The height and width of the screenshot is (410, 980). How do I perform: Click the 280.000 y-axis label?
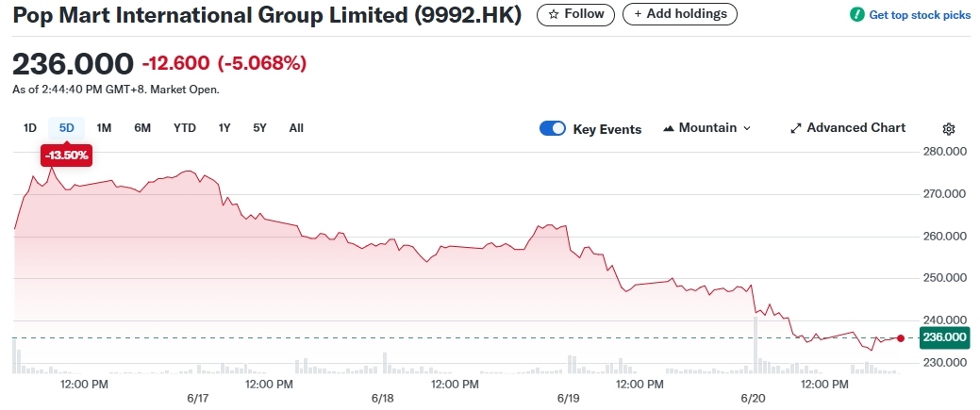[946, 152]
